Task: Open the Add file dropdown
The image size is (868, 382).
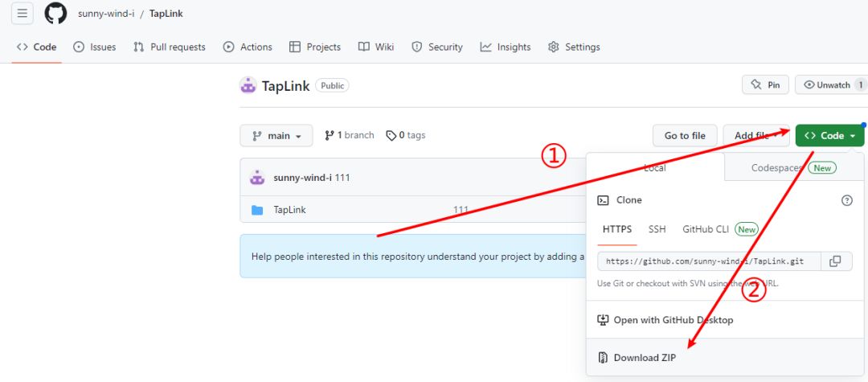Action: pyautogui.click(x=756, y=136)
